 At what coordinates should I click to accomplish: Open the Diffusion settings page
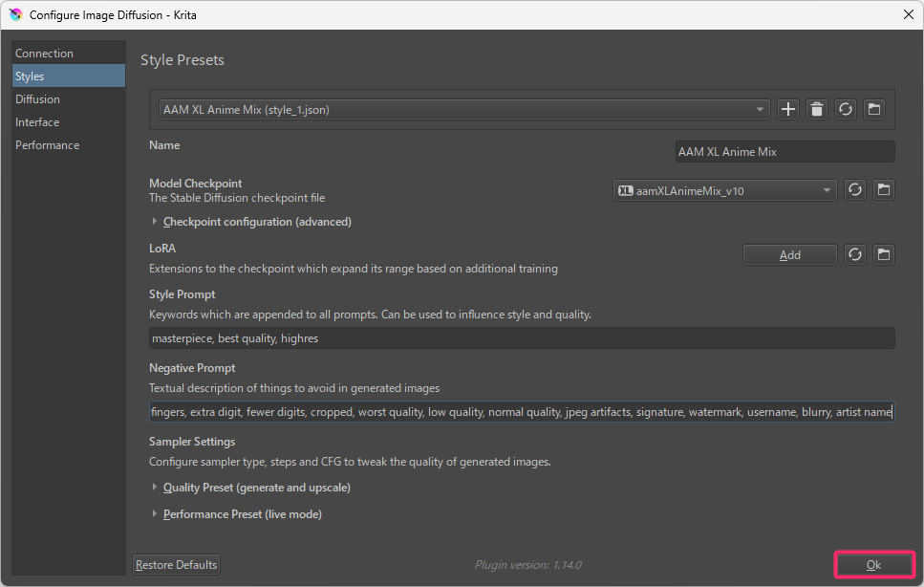click(69, 99)
